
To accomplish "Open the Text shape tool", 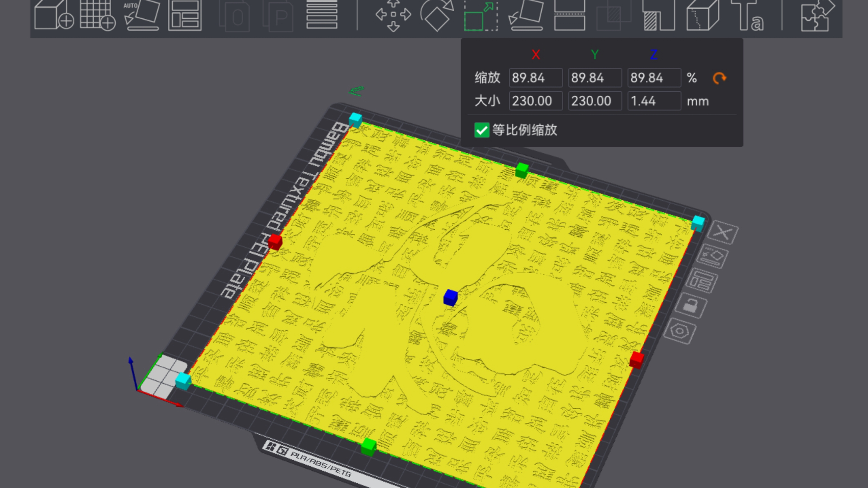I will pyautogui.click(x=747, y=15).
